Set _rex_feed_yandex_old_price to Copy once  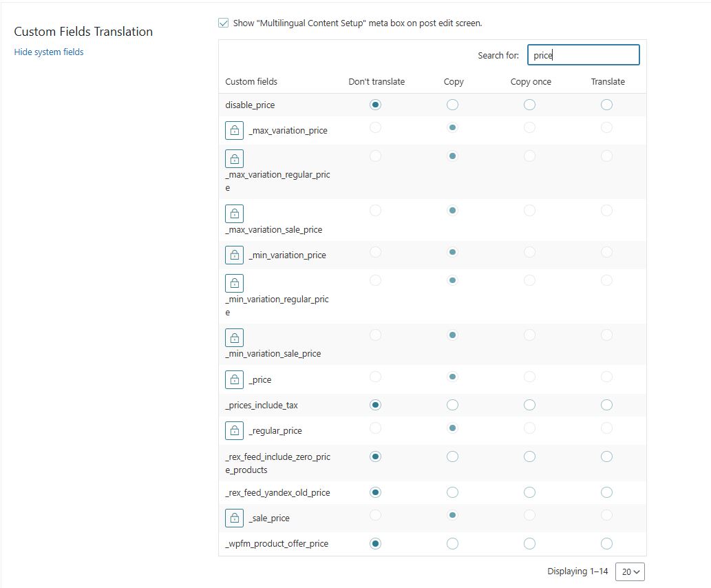529,492
